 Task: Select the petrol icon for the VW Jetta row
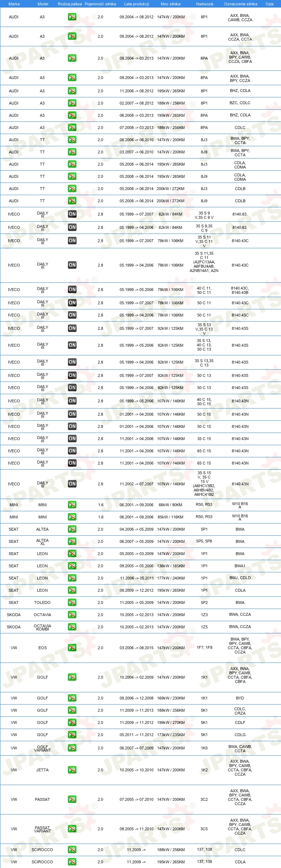pyautogui.click(x=72, y=770)
